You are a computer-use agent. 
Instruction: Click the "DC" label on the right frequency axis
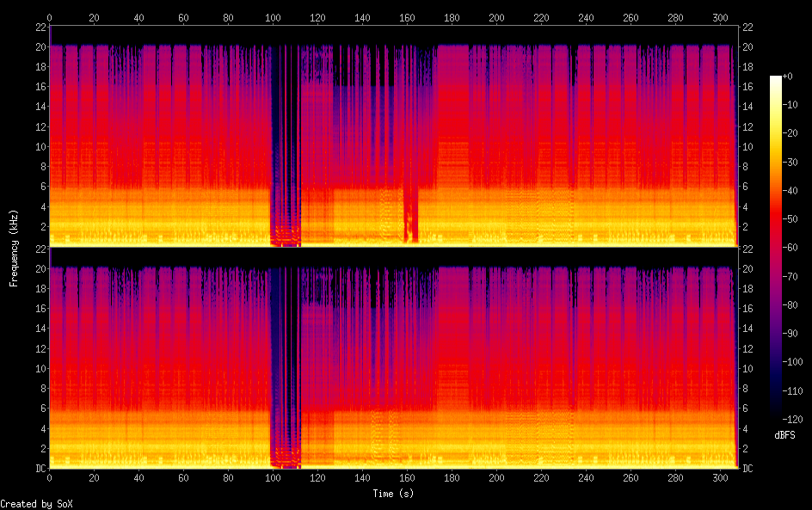(x=747, y=468)
